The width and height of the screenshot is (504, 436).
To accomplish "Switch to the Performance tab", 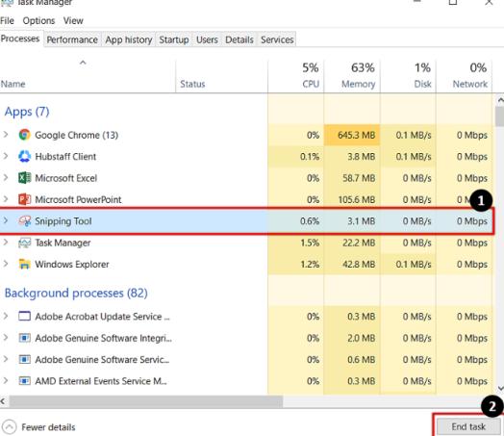I will [x=72, y=39].
